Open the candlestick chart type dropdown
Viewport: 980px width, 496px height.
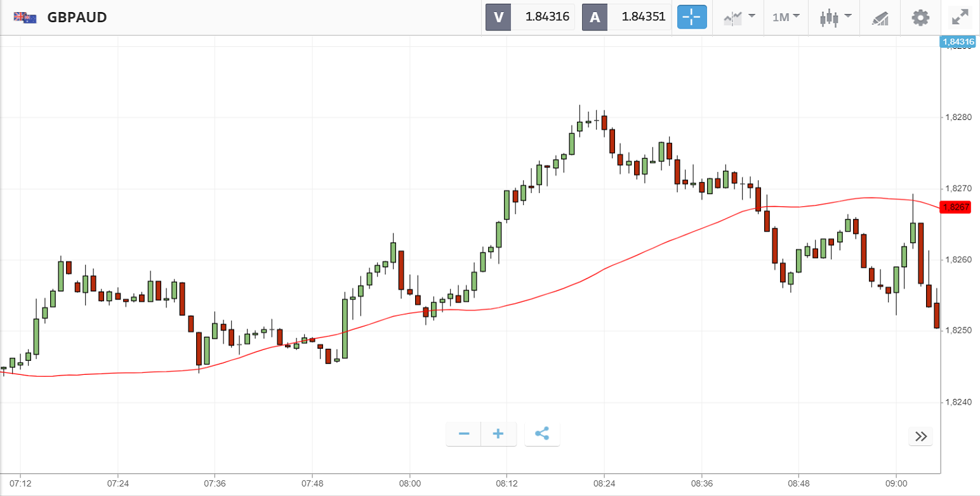point(835,17)
